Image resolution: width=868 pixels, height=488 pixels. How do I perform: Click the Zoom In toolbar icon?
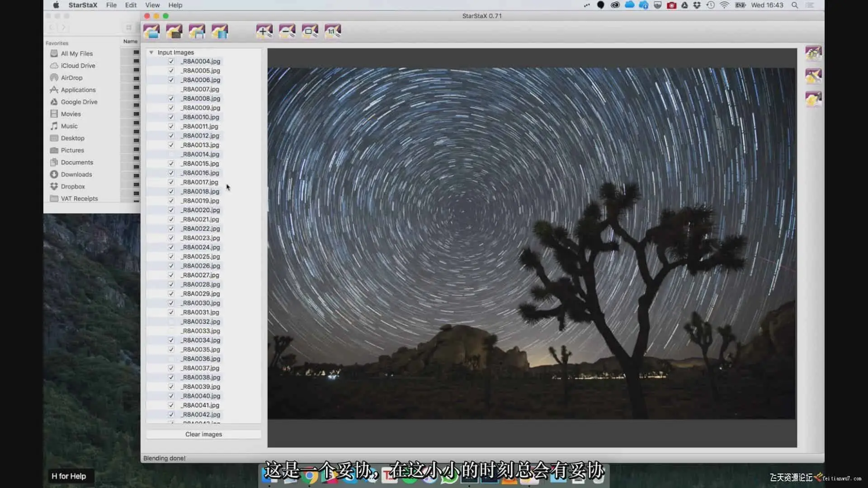264,31
